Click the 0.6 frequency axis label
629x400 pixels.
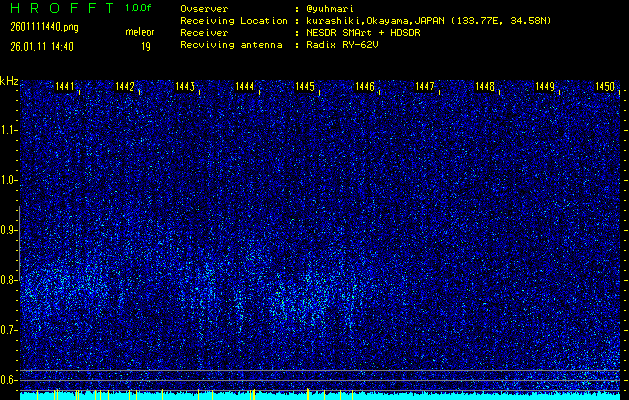point(9,380)
